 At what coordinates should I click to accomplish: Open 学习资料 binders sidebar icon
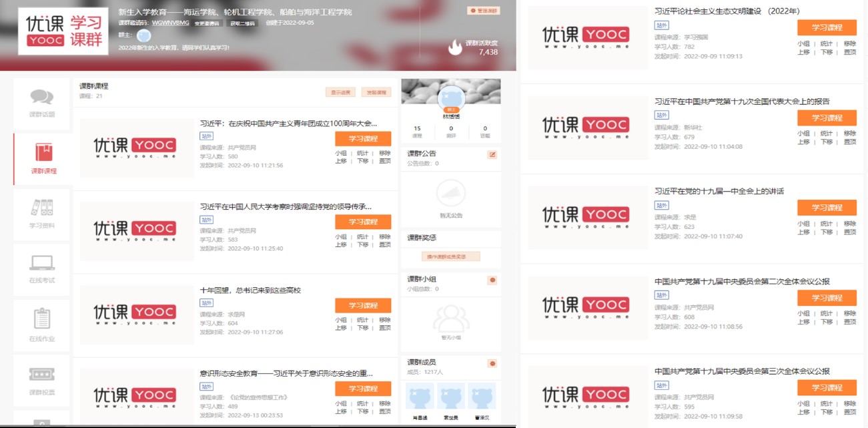41,208
